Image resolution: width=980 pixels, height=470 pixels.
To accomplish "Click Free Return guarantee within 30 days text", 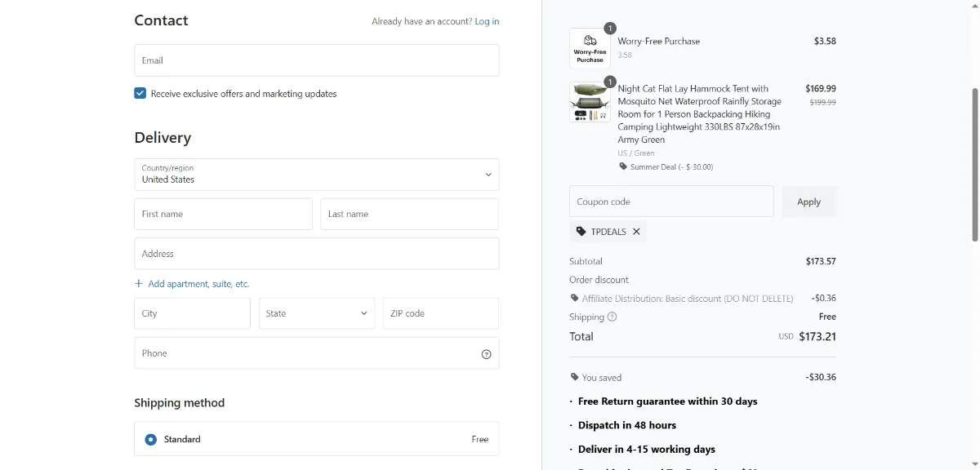I will (x=668, y=401).
